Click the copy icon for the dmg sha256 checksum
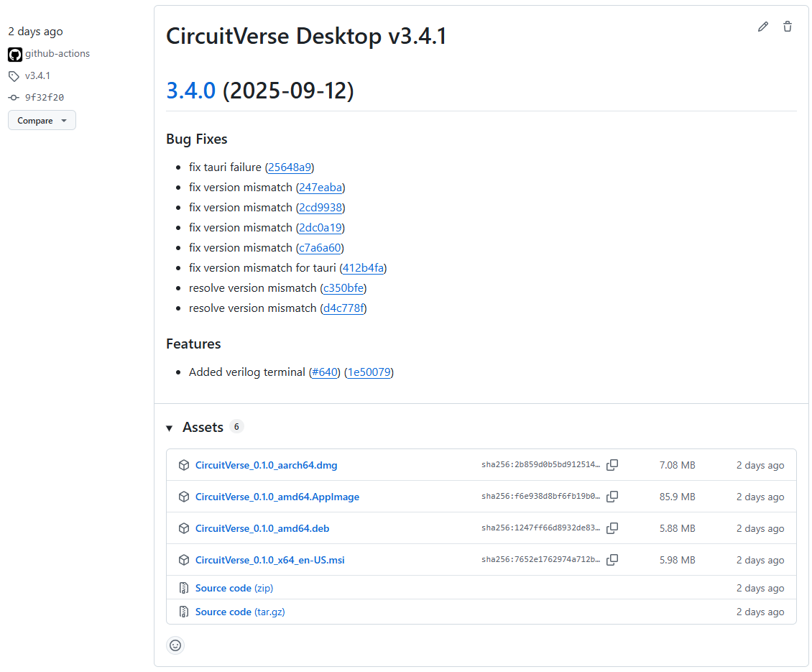 (612, 465)
